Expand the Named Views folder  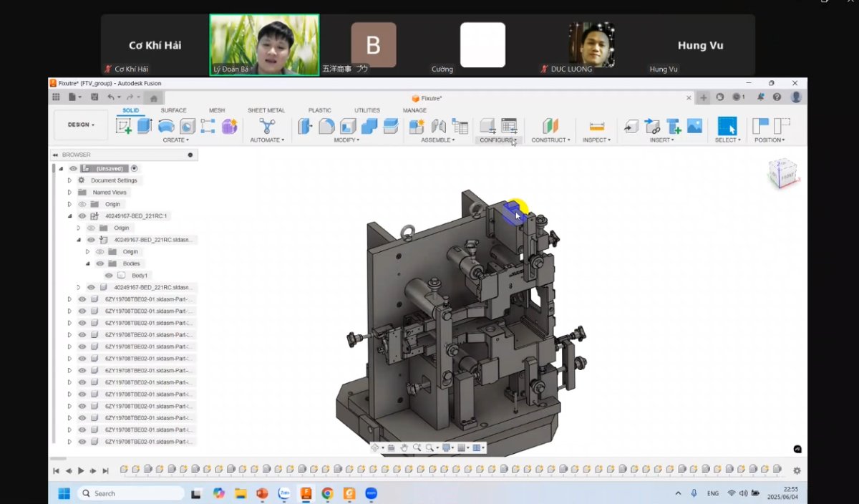click(69, 193)
